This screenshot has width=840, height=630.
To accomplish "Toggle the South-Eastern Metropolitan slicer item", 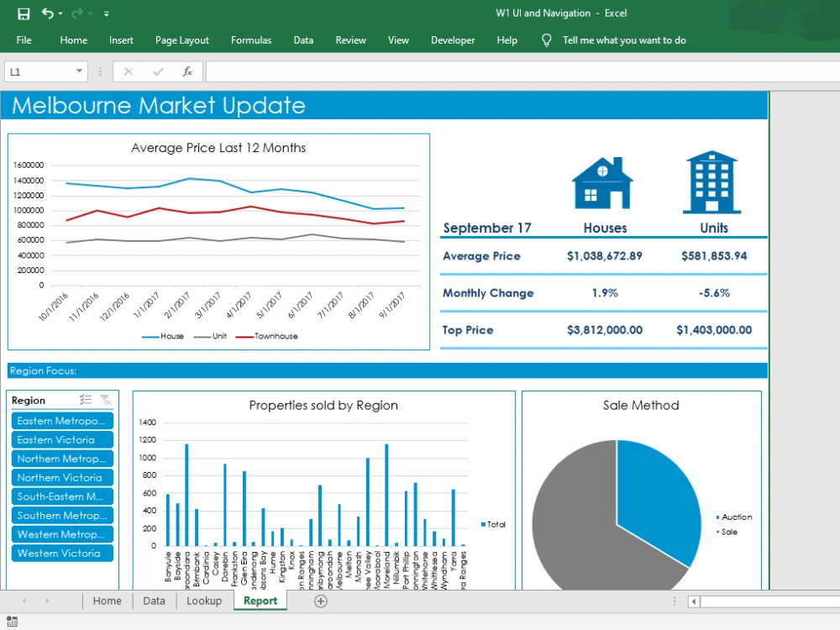I will (62, 496).
